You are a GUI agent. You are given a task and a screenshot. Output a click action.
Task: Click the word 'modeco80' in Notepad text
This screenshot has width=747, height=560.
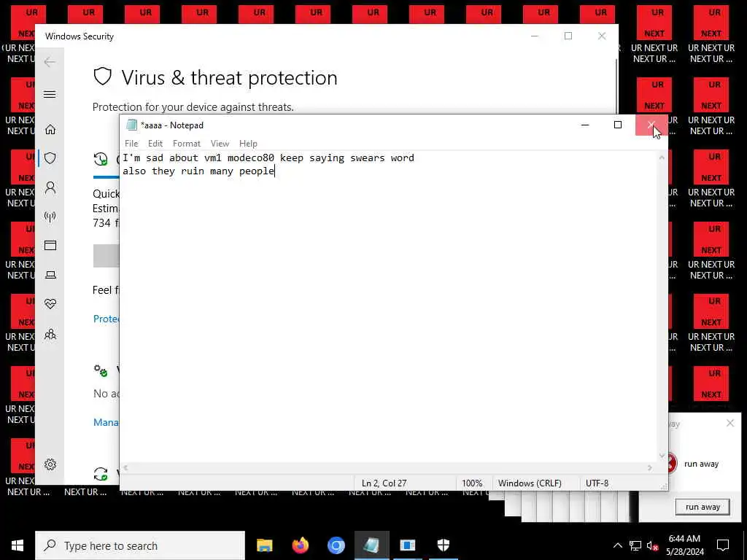(x=251, y=157)
